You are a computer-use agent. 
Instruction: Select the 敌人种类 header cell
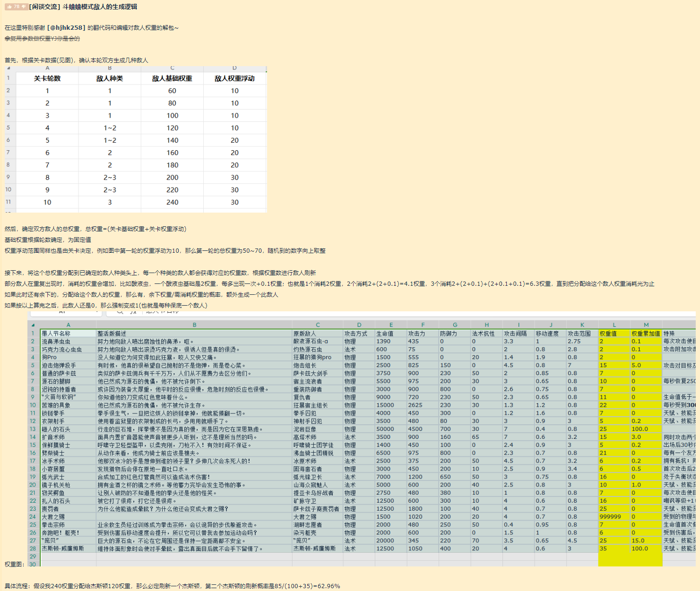[110, 78]
